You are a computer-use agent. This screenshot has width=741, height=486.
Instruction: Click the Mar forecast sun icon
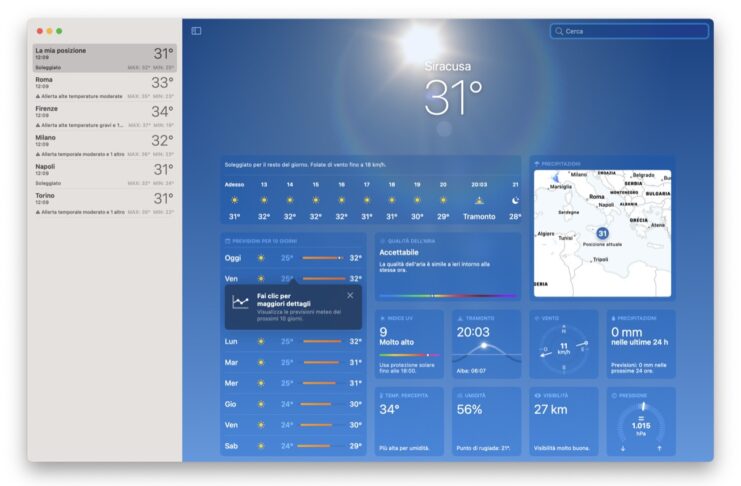[x=261, y=363]
